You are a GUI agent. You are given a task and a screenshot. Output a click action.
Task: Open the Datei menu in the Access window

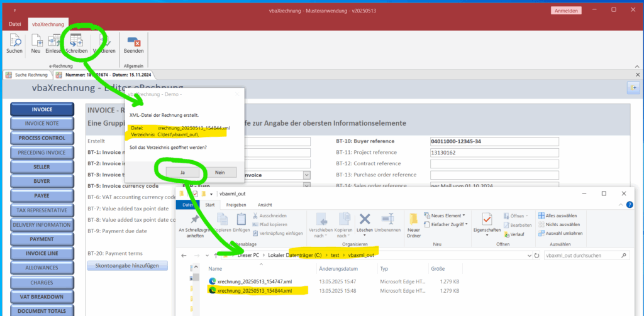click(x=15, y=25)
